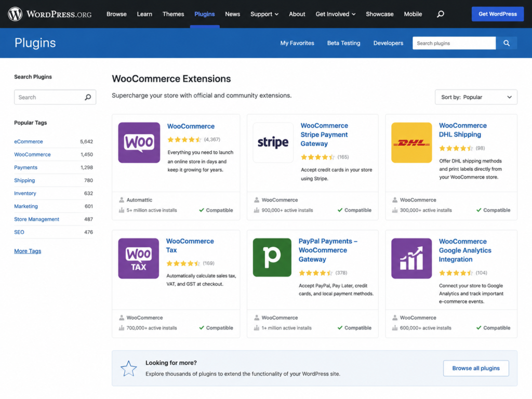Image resolution: width=532 pixels, height=399 pixels.
Task: Expand the Support menu
Action: (x=264, y=14)
